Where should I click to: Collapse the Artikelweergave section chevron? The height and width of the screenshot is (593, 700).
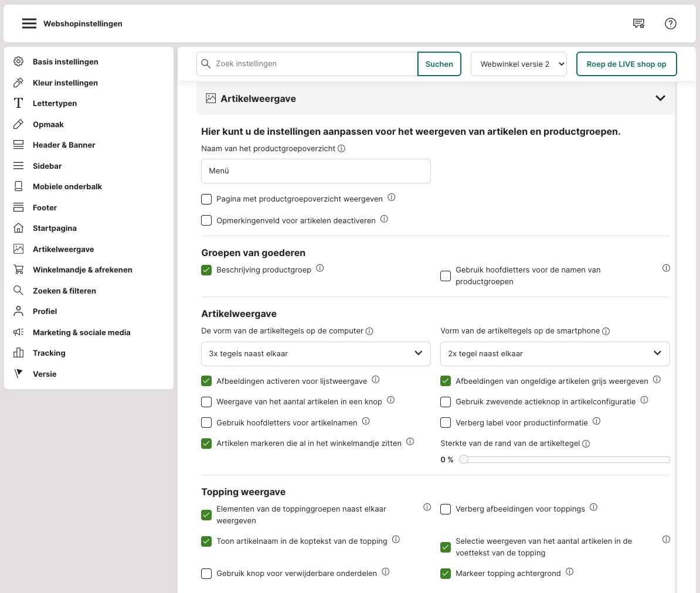[660, 98]
